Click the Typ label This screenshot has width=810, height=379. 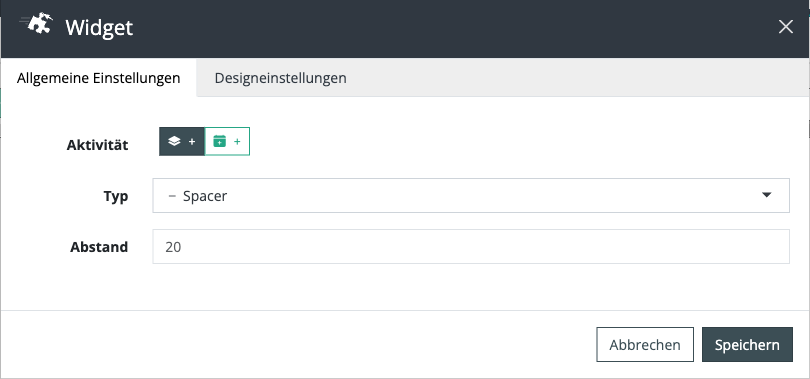[116, 196]
